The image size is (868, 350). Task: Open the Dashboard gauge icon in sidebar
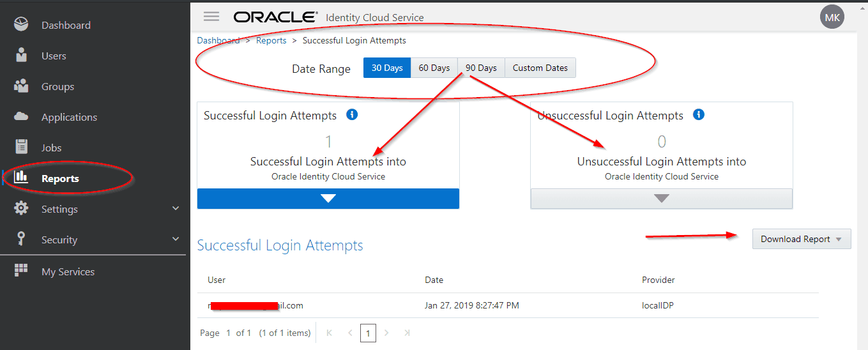coord(21,25)
